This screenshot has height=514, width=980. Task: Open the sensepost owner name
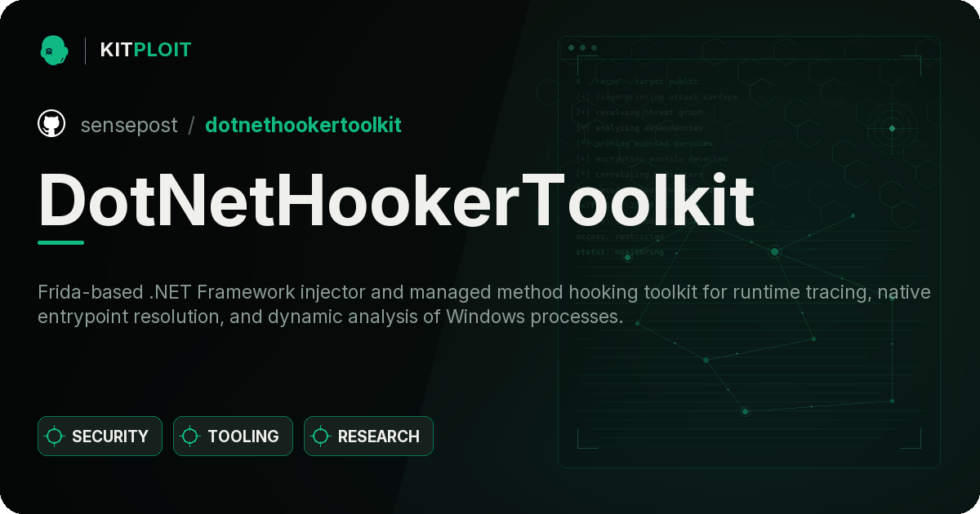click(x=129, y=125)
